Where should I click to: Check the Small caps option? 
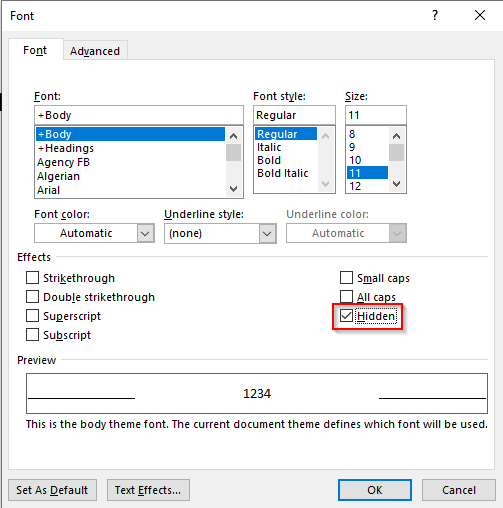[346, 277]
